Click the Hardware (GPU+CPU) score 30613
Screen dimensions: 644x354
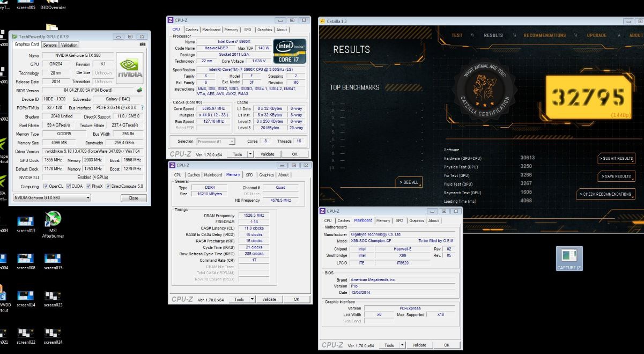(528, 158)
